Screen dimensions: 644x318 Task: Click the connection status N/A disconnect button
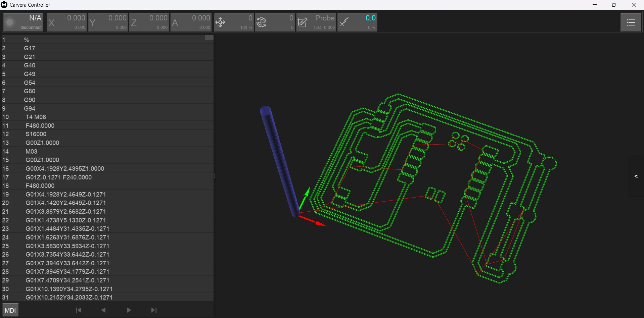click(23, 22)
